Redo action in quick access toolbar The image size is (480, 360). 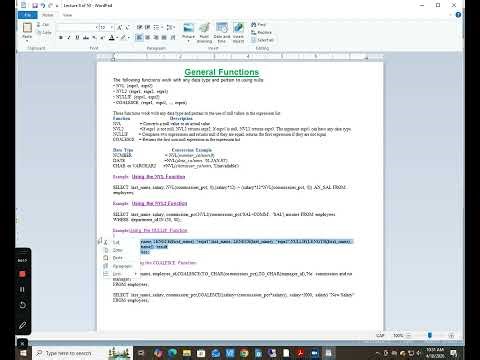coord(50,5)
